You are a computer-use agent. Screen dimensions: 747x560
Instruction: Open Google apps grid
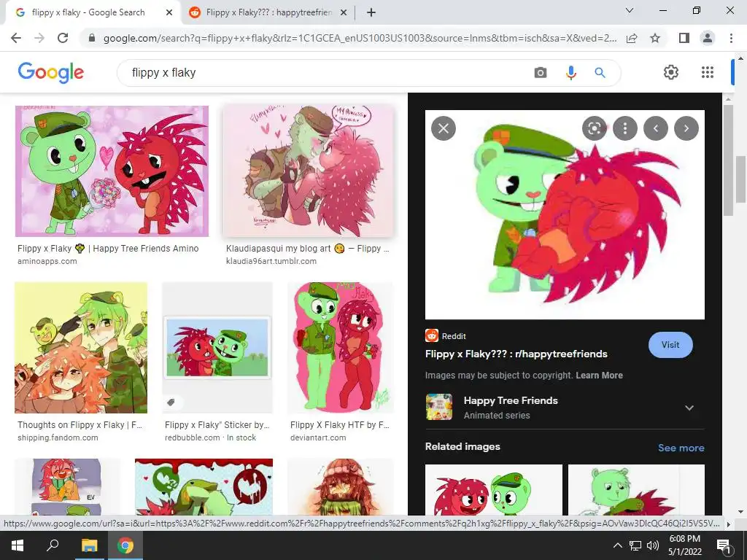[x=708, y=72]
